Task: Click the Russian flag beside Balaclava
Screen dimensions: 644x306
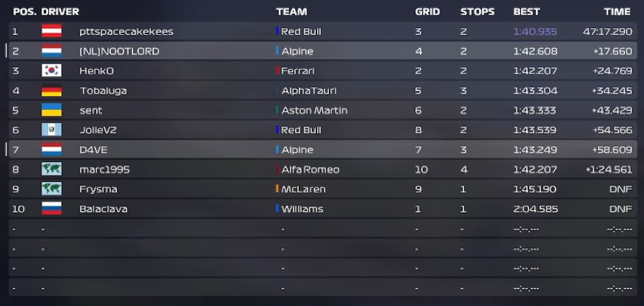Action: [51, 209]
